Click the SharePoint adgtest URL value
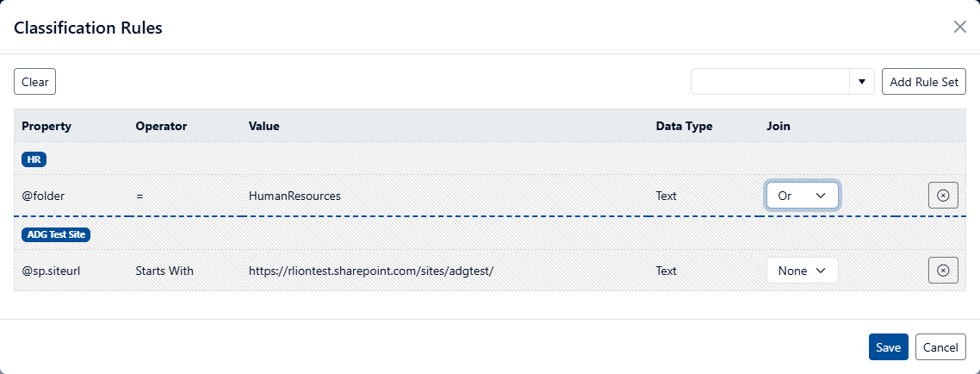This screenshot has height=374, width=980. click(x=370, y=271)
